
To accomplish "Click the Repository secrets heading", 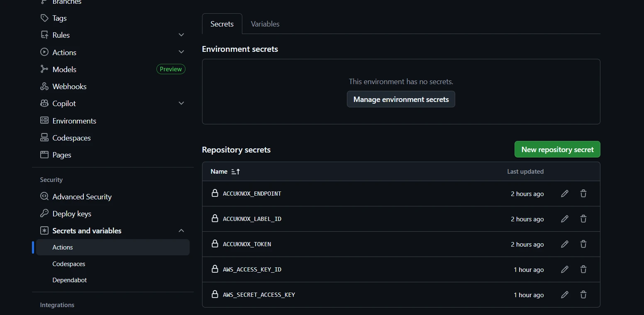I will click(236, 150).
